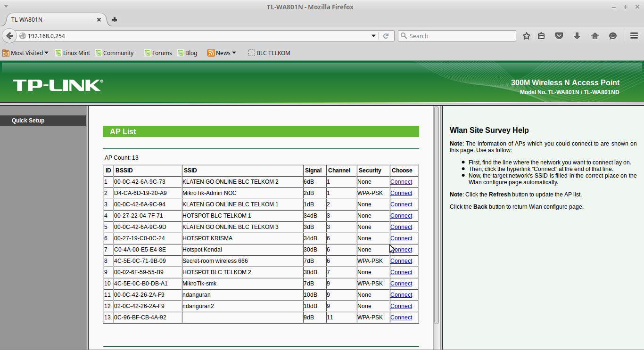This screenshot has width=644, height=350.
Task: Connect to Secret-room wireless 666
Action: point(401,260)
